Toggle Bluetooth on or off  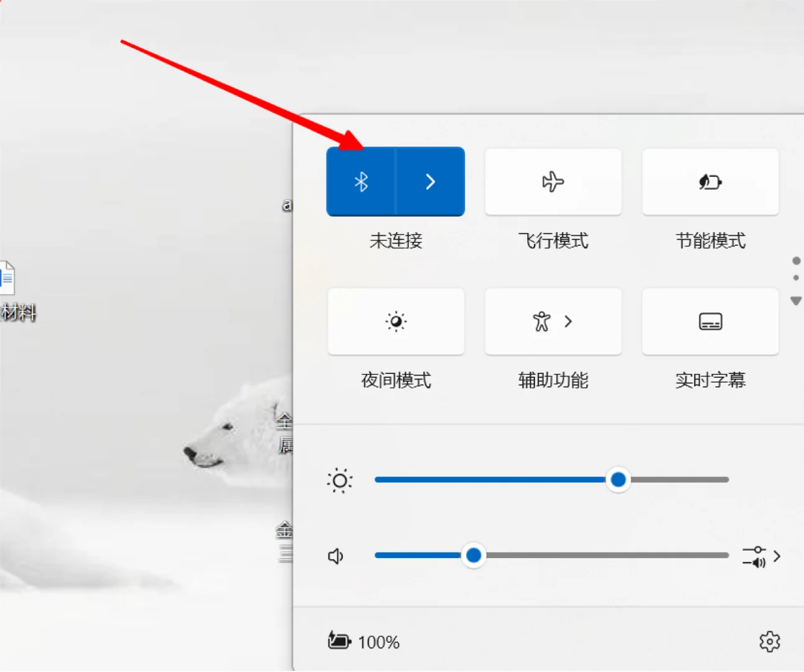pyautogui.click(x=360, y=182)
